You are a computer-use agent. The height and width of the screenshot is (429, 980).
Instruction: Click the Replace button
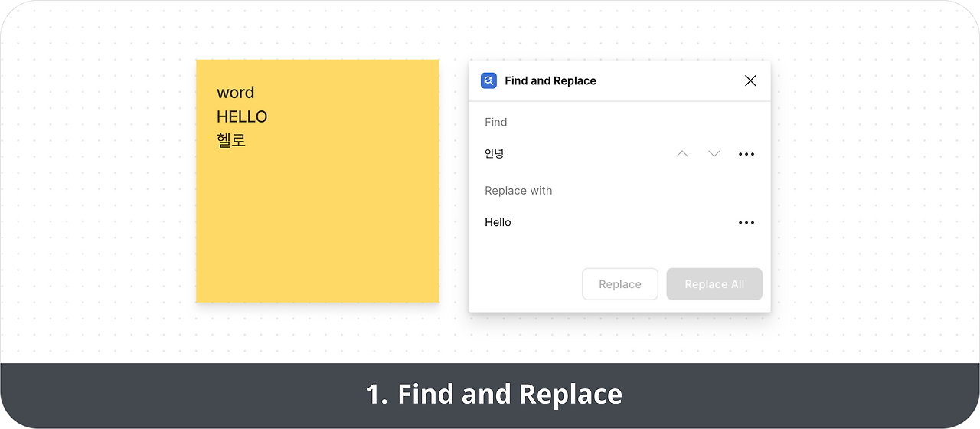click(x=620, y=284)
